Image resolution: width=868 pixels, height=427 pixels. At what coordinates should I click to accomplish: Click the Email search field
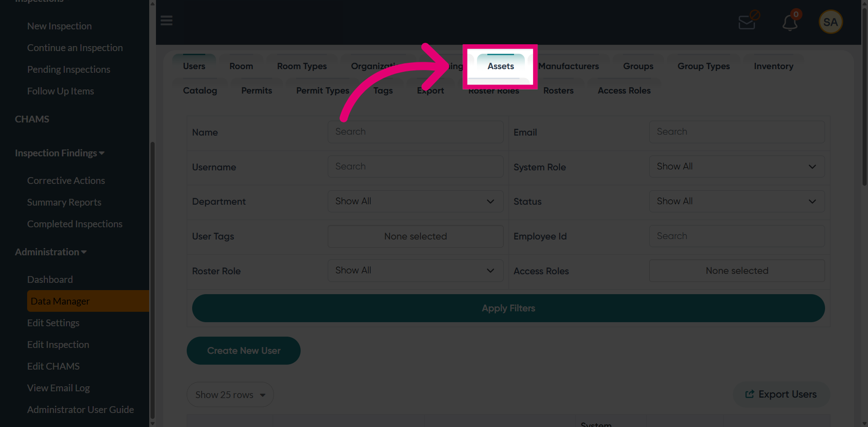point(737,132)
